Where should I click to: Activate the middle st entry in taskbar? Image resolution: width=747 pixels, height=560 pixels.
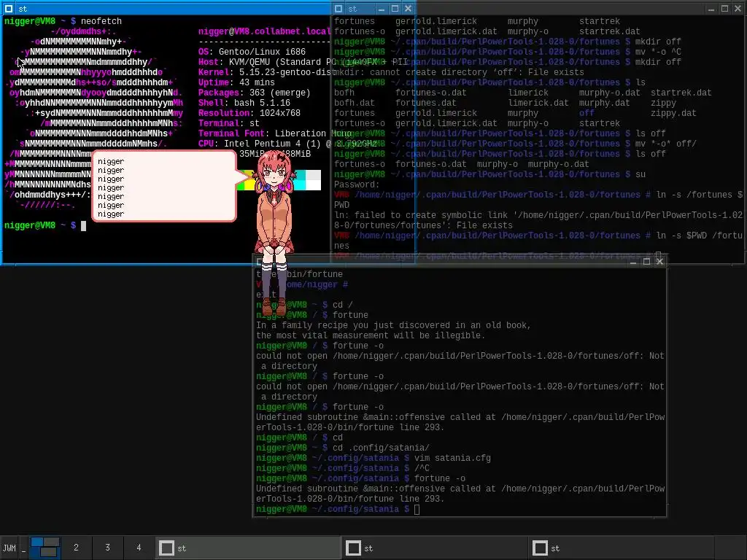[436, 548]
